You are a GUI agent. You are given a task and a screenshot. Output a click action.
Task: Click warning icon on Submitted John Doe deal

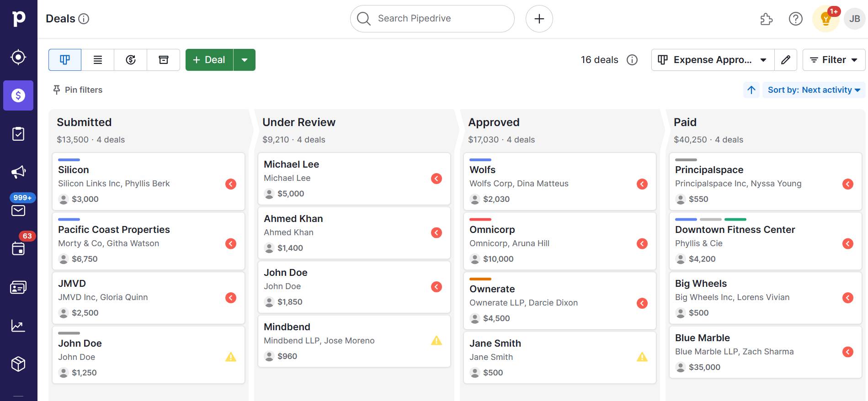[x=231, y=357]
